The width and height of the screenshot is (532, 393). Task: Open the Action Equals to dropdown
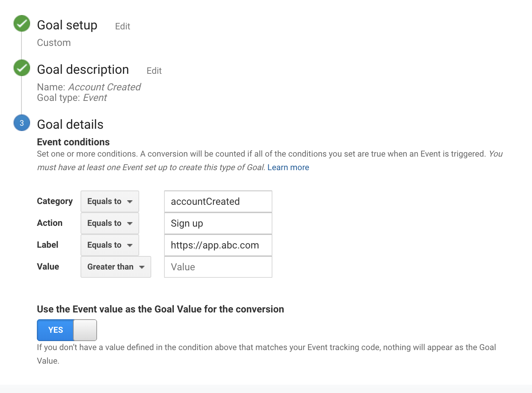(x=110, y=223)
